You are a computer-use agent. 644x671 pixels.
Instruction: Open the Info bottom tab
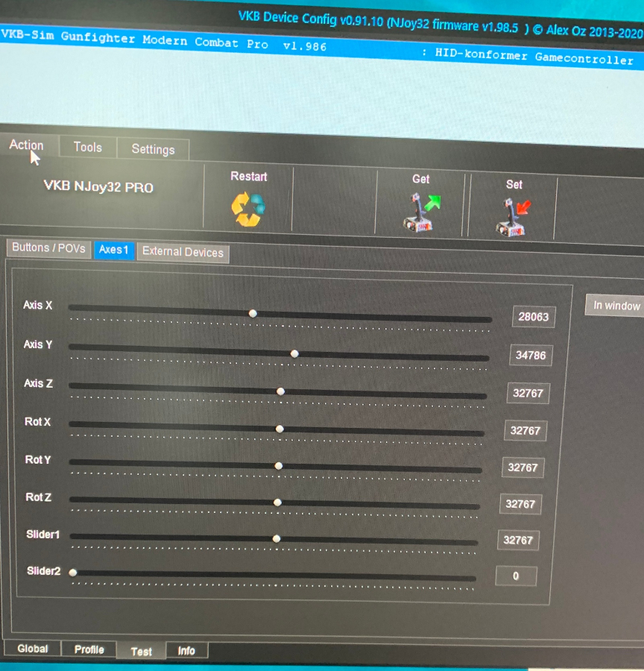point(186,651)
